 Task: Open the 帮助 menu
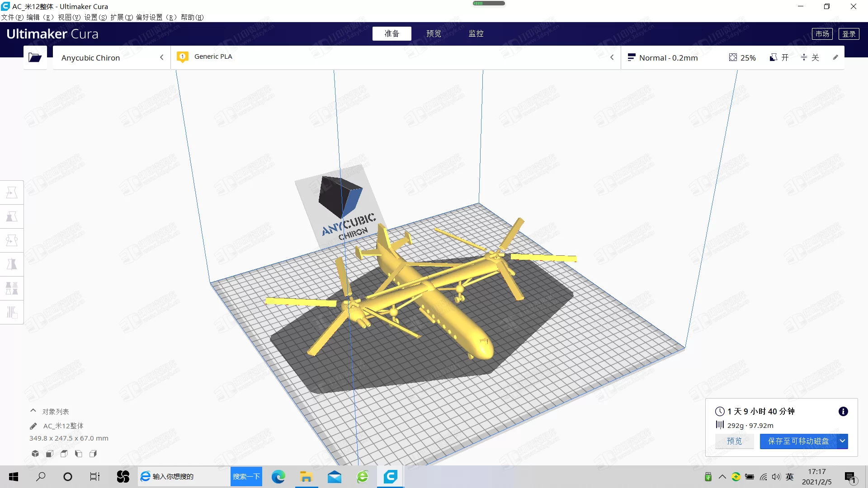192,17
